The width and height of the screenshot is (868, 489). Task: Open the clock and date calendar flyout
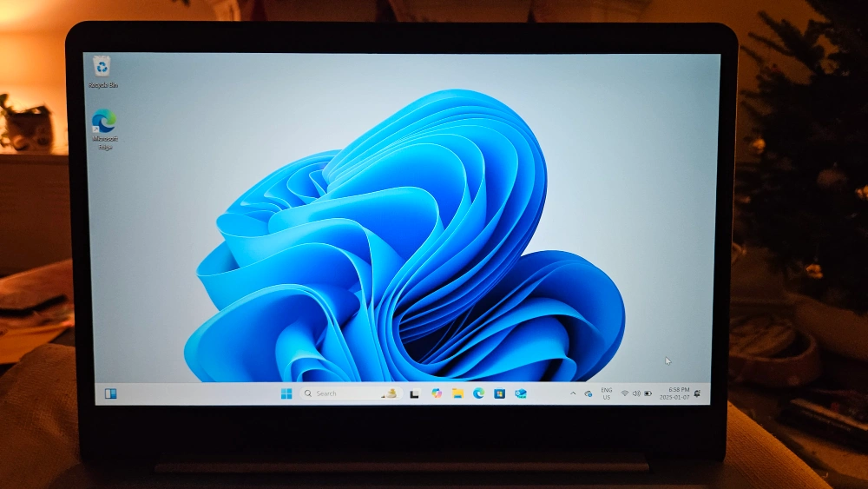tap(674, 393)
